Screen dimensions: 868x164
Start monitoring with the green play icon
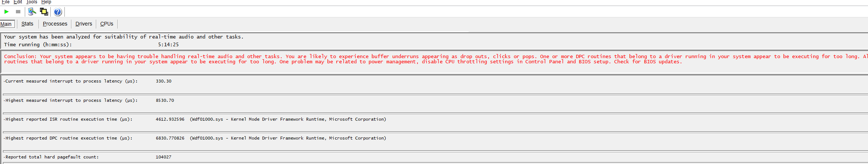tap(6, 12)
